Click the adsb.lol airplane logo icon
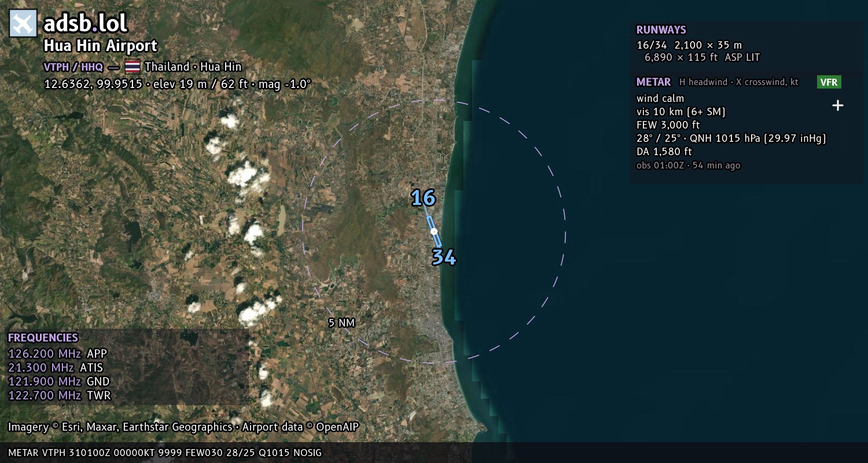The width and height of the screenshot is (868, 463). (23, 23)
